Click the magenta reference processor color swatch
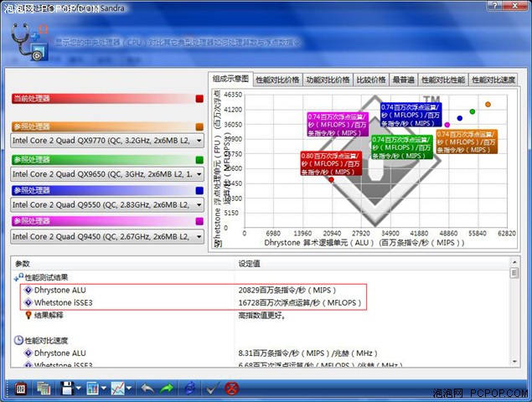532x402 pixels. click(x=199, y=221)
